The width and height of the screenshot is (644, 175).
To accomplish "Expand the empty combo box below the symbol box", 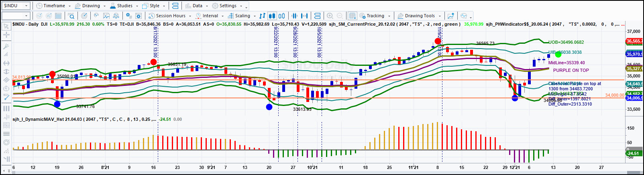I will tap(26, 16).
